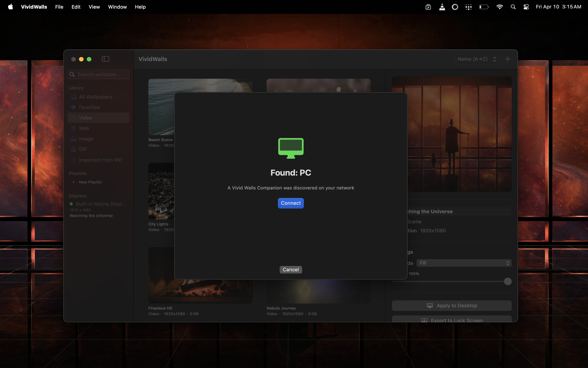
Task: Open Wi-Fi status in menu bar
Action: coord(500,7)
